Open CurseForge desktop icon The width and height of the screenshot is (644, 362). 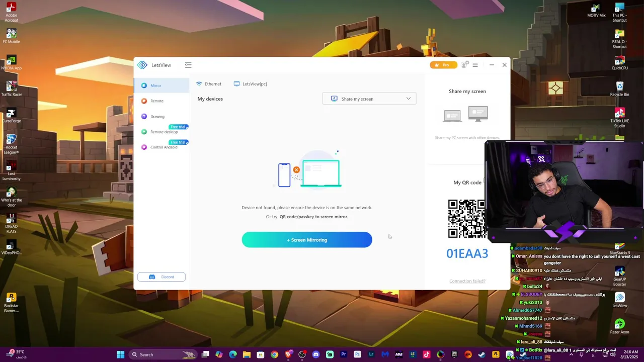pyautogui.click(x=11, y=116)
